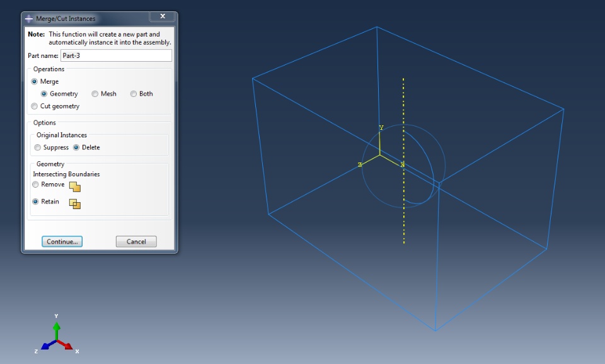The width and height of the screenshot is (605, 364).
Task: Click the Cancel button
Action: (136, 241)
